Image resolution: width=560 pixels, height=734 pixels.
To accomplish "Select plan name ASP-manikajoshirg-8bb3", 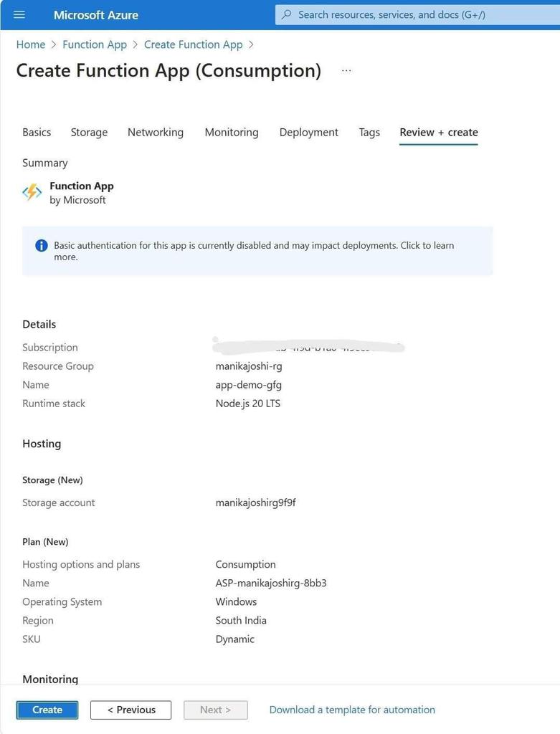I will click(x=271, y=583).
